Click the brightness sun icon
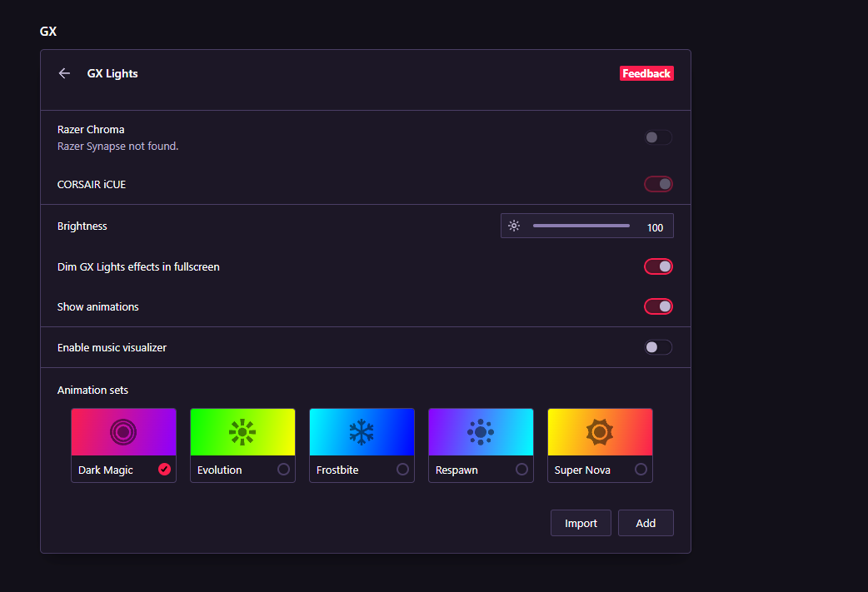The width and height of the screenshot is (868, 592). tap(514, 226)
